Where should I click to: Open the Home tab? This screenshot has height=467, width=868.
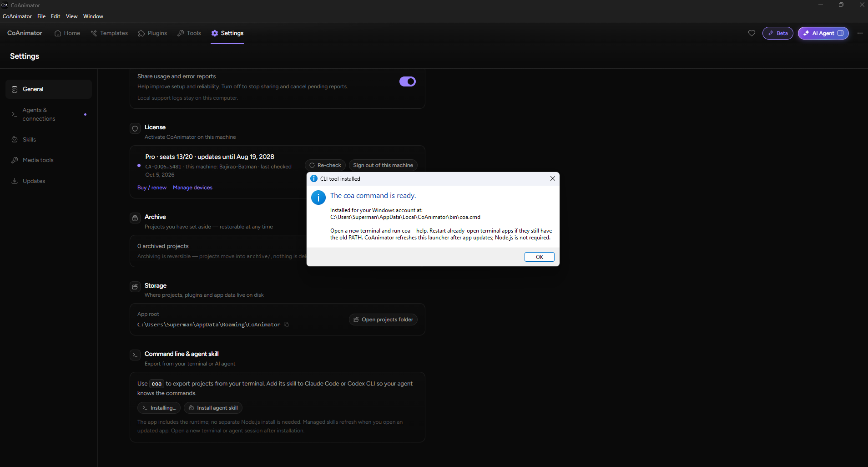tap(67, 33)
